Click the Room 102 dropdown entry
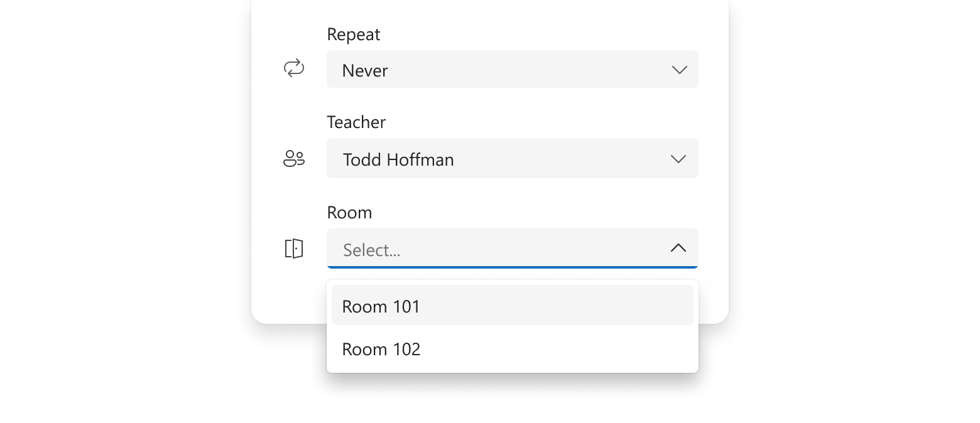The image size is (980, 423). coord(381,349)
